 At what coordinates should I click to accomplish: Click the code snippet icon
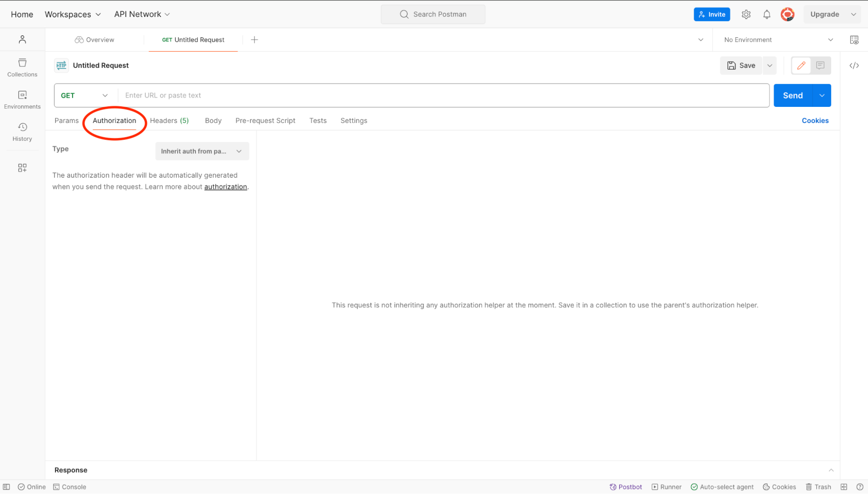[x=854, y=66]
